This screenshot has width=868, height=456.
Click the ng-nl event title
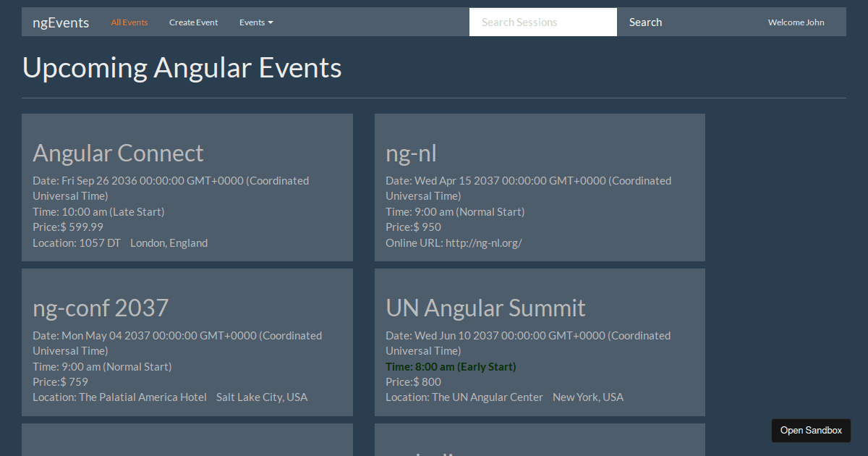411,153
